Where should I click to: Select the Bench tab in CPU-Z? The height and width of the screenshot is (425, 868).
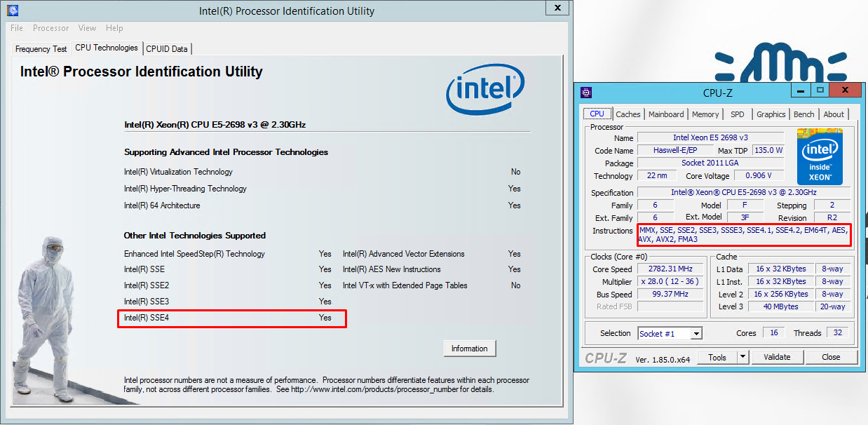[803, 114]
